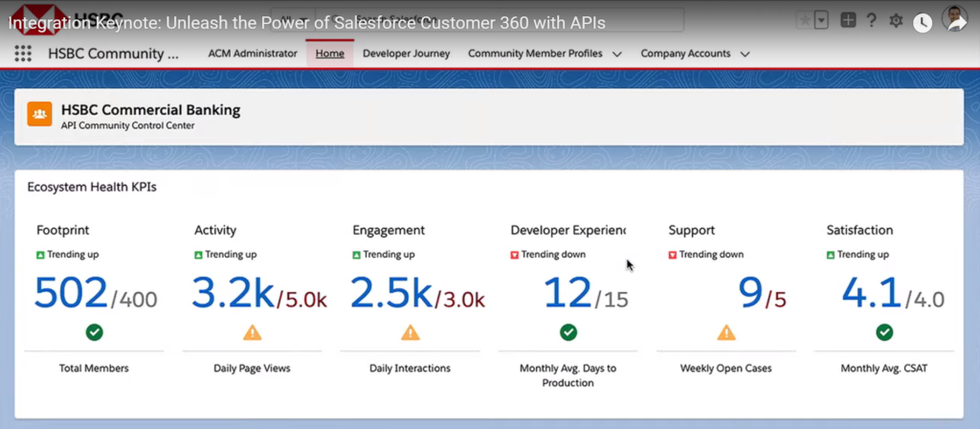Image resolution: width=980 pixels, height=429 pixels.
Task: Click the video share arrow icon
Action: click(x=956, y=23)
